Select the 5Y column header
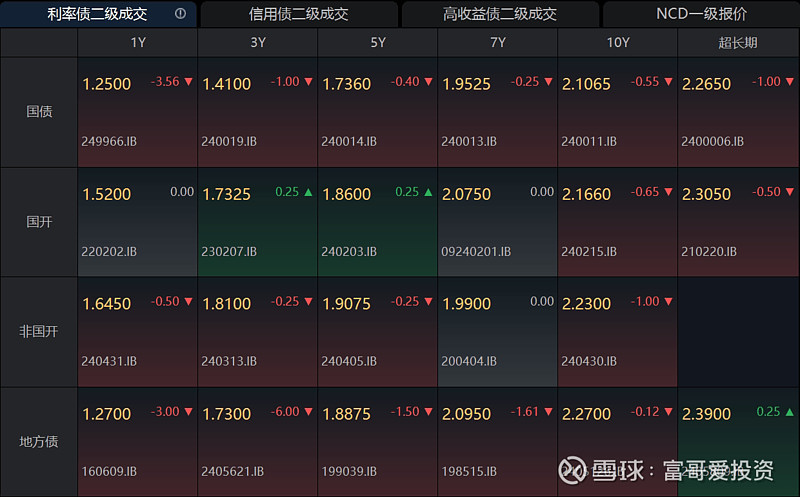The height and width of the screenshot is (497, 800). tap(378, 42)
